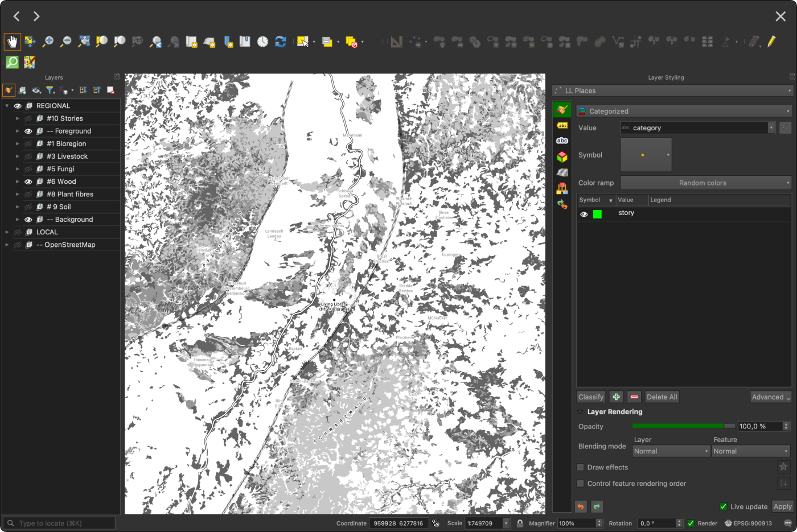Screen dimensions: 797x532
Task: Hide the -- Foreground layer
Action: (28, 131)
